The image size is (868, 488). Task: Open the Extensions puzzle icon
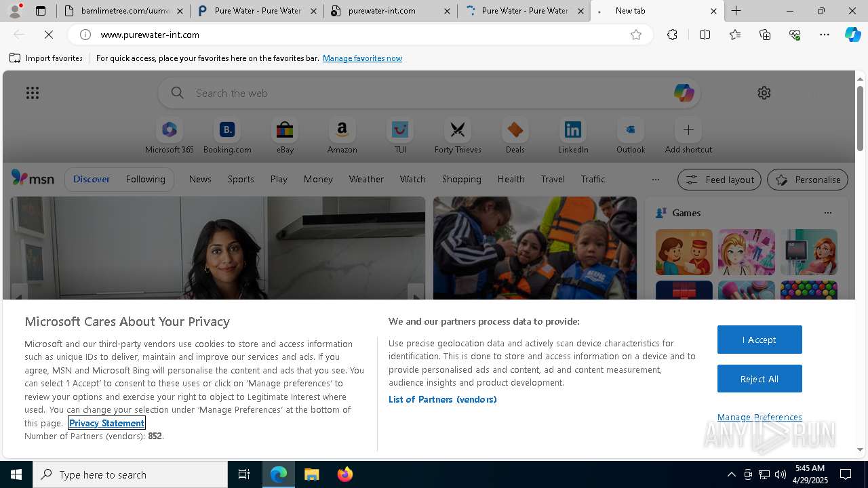click(x=672, y=35)
